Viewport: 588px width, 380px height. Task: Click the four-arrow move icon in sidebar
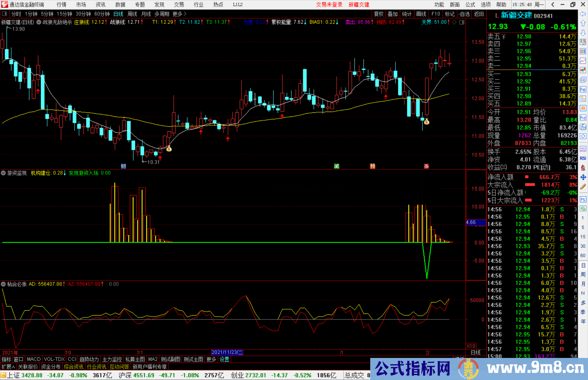click(583, 177)
